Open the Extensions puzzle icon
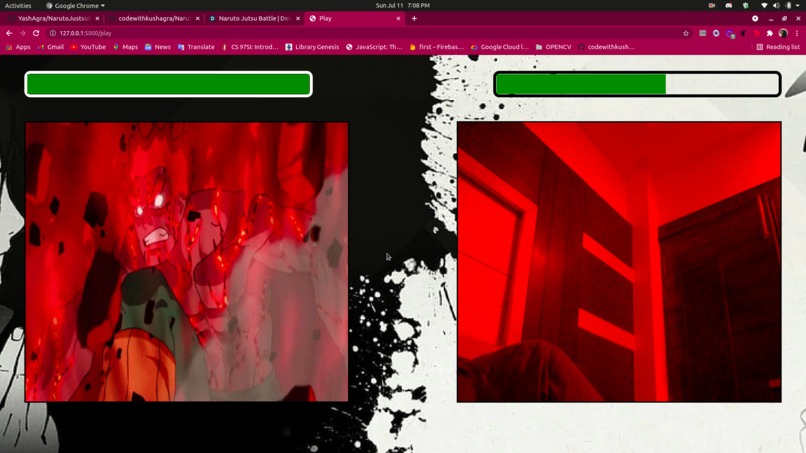 click(770, 33)
